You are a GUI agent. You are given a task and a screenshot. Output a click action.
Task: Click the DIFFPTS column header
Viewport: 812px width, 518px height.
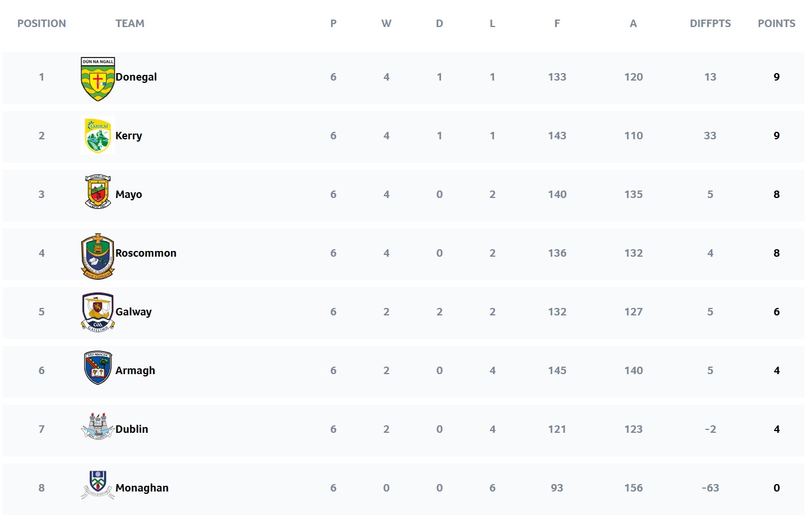point(710,24)
